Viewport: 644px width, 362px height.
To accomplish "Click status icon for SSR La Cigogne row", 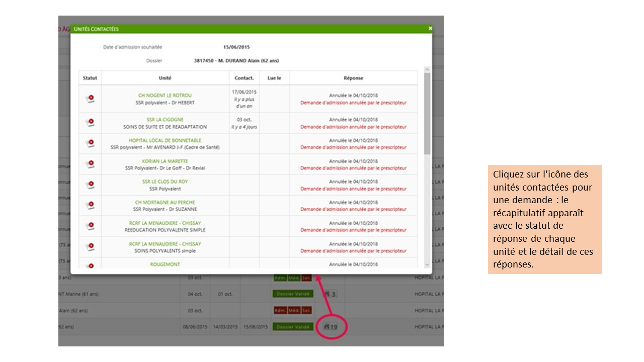I will pyautogui.click(x=90, y=123).
